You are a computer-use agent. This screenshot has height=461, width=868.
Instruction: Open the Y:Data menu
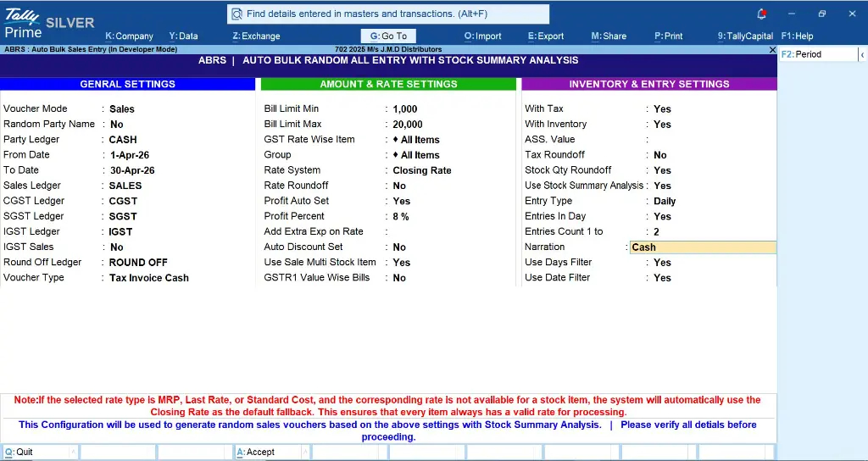(x=183, y=36)
